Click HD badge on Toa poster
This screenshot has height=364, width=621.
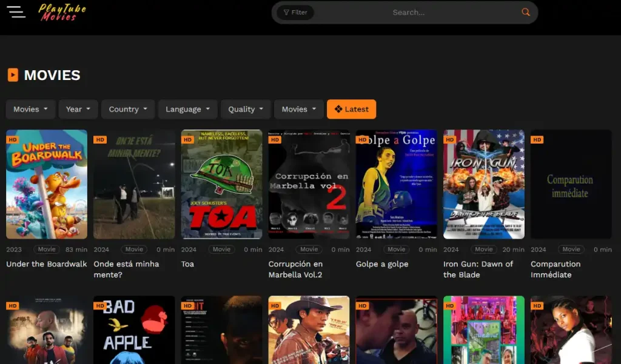pyautogui.click(x=188, y=140)
